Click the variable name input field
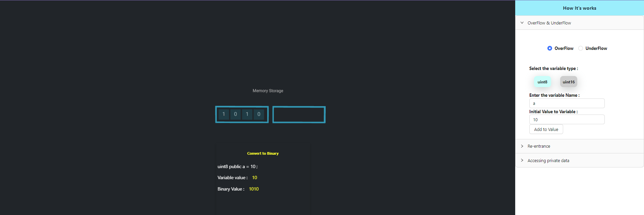The image size is (644, 215). coord(567,103)
